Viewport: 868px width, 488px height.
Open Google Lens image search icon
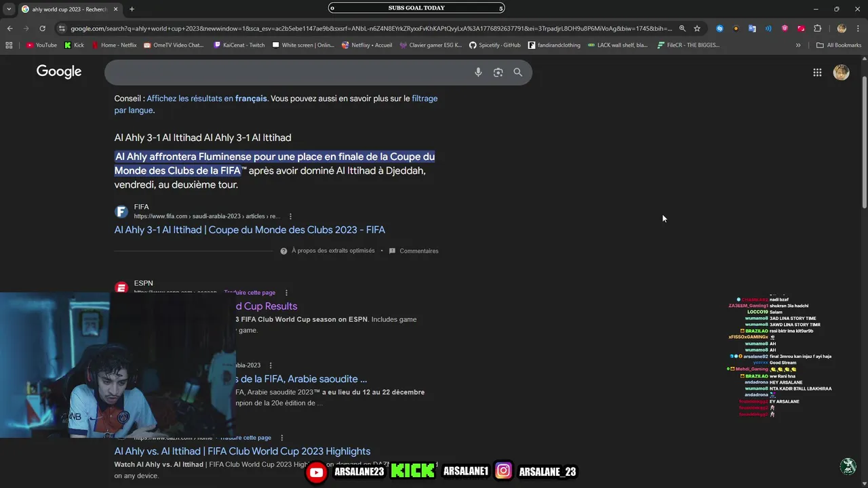click(x=498, y=73)
